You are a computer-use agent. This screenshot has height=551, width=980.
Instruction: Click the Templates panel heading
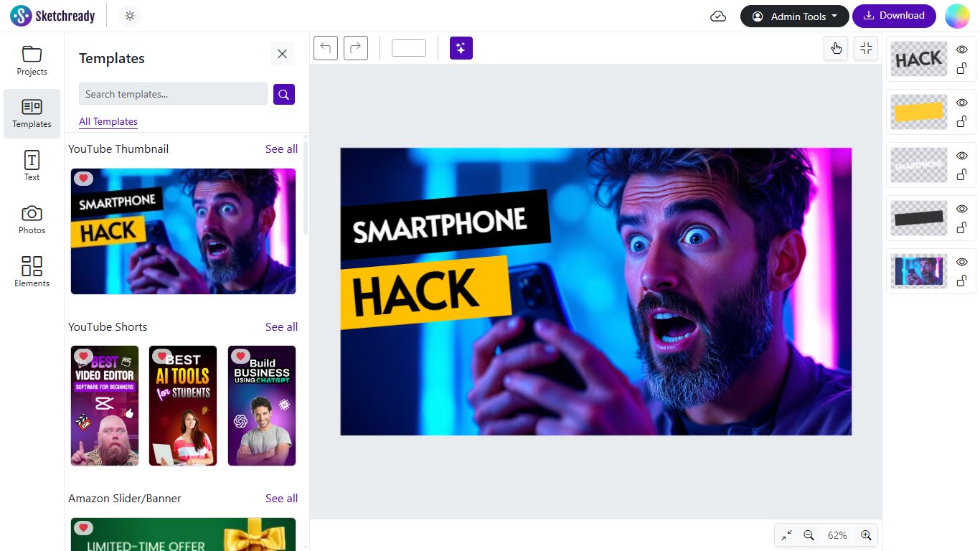(112, 58)
